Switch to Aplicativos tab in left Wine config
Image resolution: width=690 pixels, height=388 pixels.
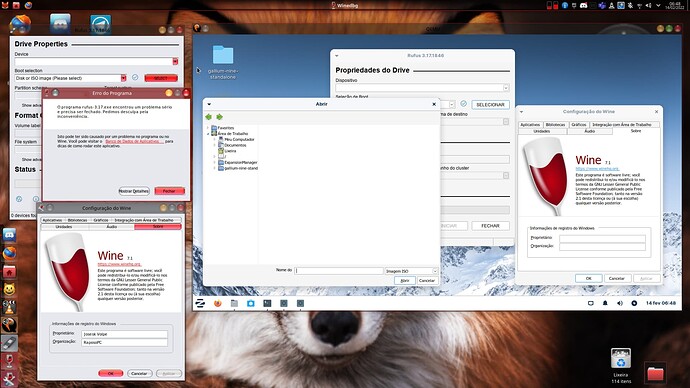[52, 220]
